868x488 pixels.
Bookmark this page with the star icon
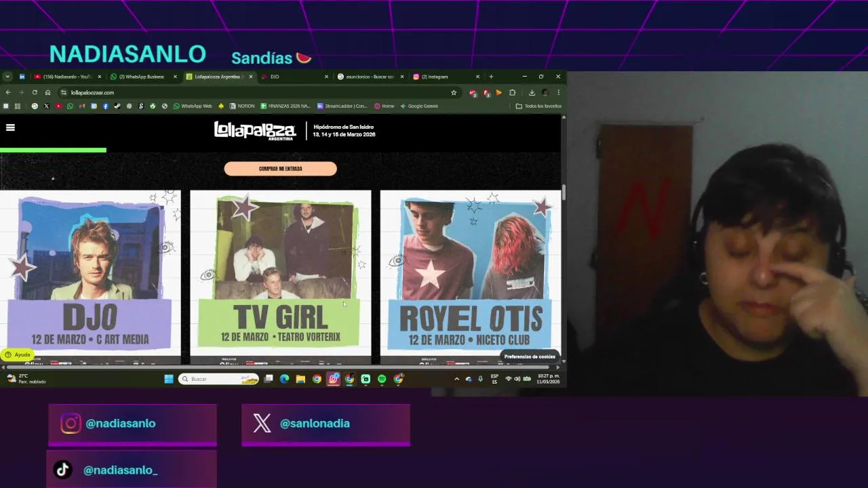(x=454, y=92)
